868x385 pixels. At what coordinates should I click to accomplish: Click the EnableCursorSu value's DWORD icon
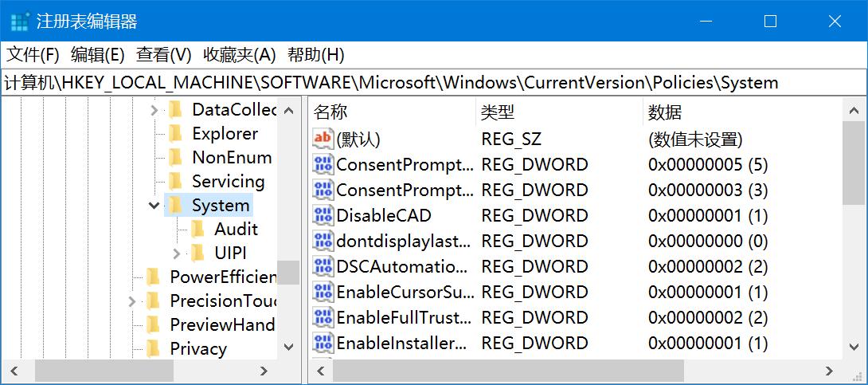323,292
